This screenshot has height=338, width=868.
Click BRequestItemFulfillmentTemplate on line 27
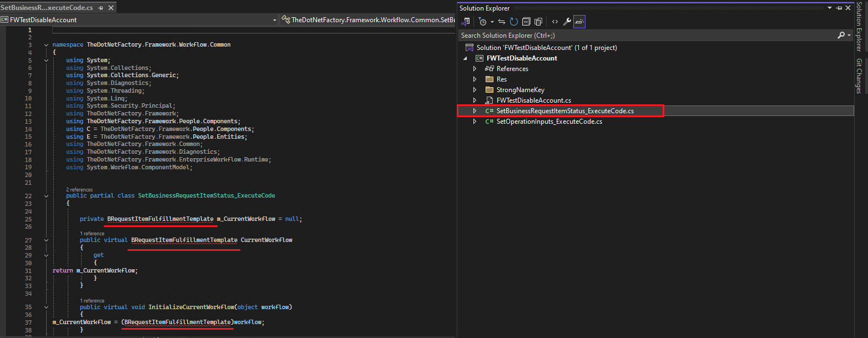(184, 240)
